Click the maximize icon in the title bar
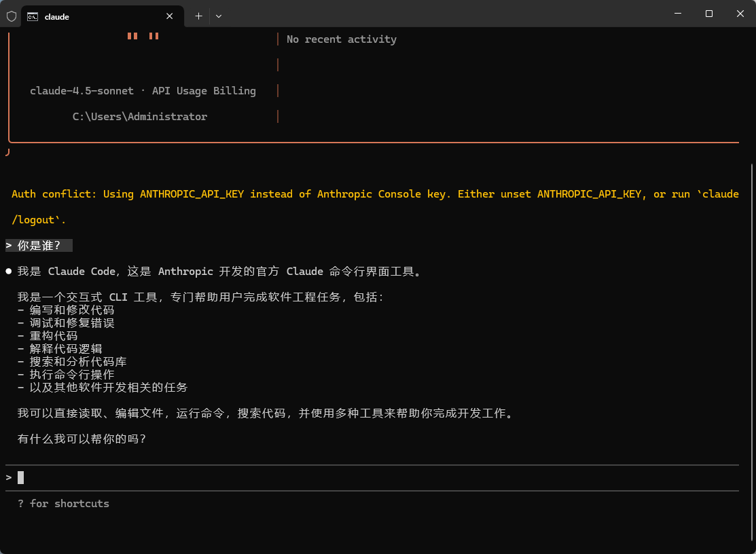 coord(708,14)
